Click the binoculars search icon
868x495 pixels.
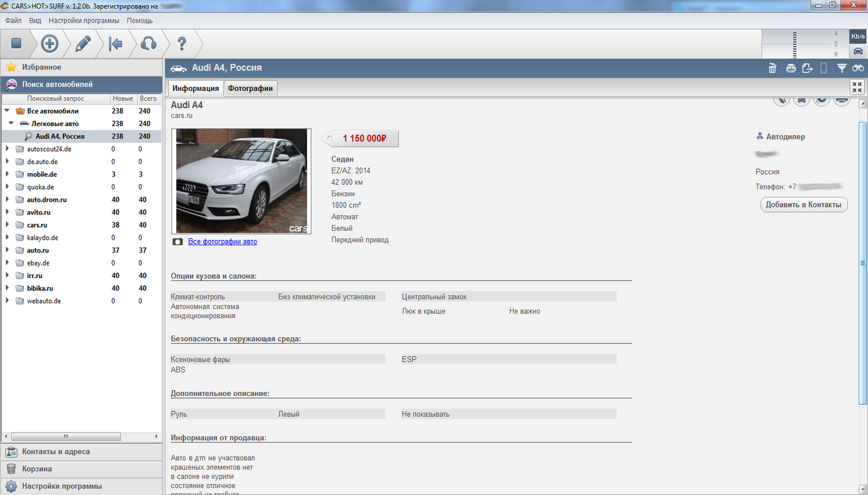(x=858, y=68)
